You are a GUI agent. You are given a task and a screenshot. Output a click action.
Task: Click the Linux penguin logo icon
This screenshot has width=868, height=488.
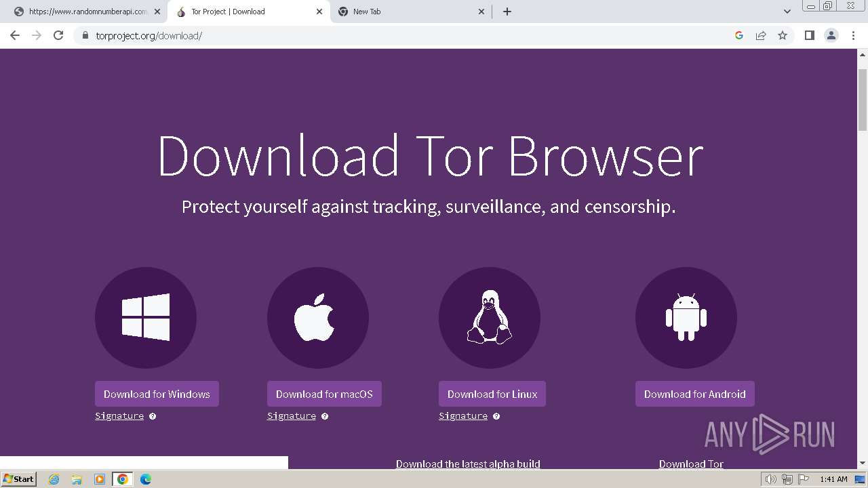[x=490, y=317]
